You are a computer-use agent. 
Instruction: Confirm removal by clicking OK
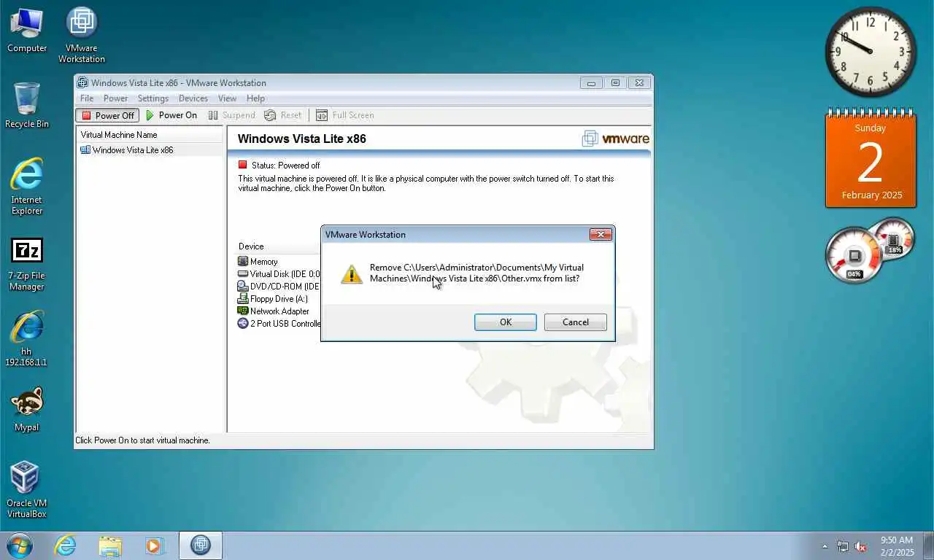point(505,322)
